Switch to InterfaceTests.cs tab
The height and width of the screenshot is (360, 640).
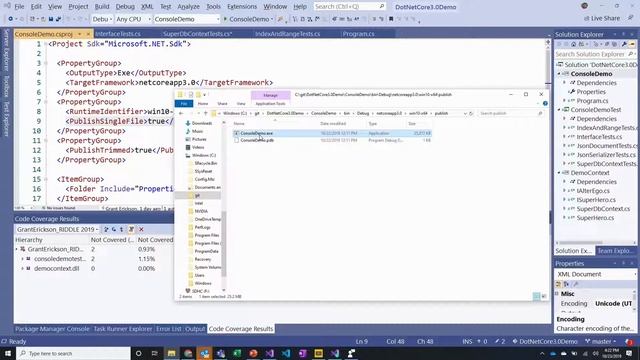click(118, 34)
